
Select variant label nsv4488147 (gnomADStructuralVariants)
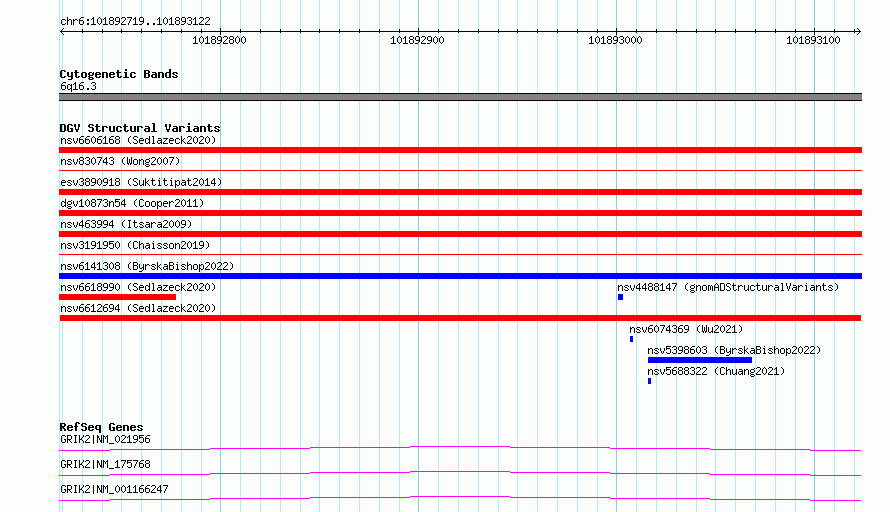pyautogui.click(x=728, y=287)
